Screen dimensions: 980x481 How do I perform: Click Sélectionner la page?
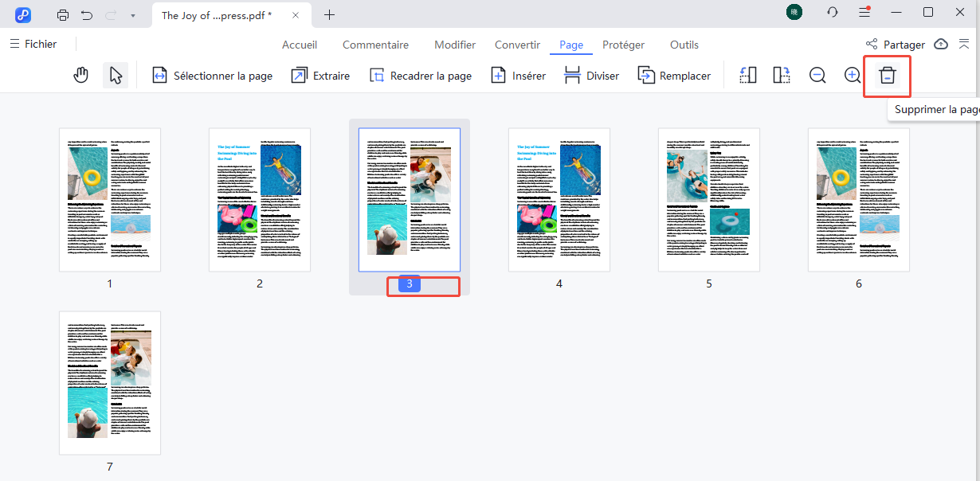pyautogui.click(x=212, y=75)
